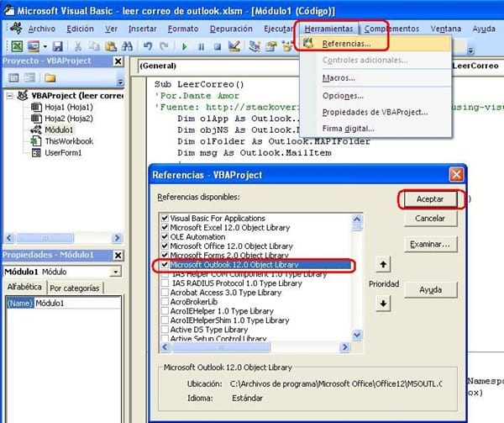Click the Ayuda button in dialog
Viewport: 504px width, 423px height.
[x=430, y=289]
